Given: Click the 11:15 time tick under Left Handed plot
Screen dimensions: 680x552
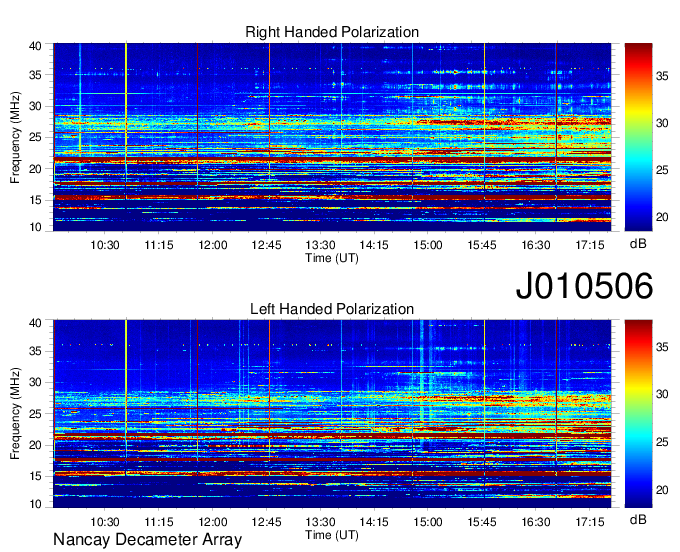Looking at the screenshot, I should [x=159, y=522].
